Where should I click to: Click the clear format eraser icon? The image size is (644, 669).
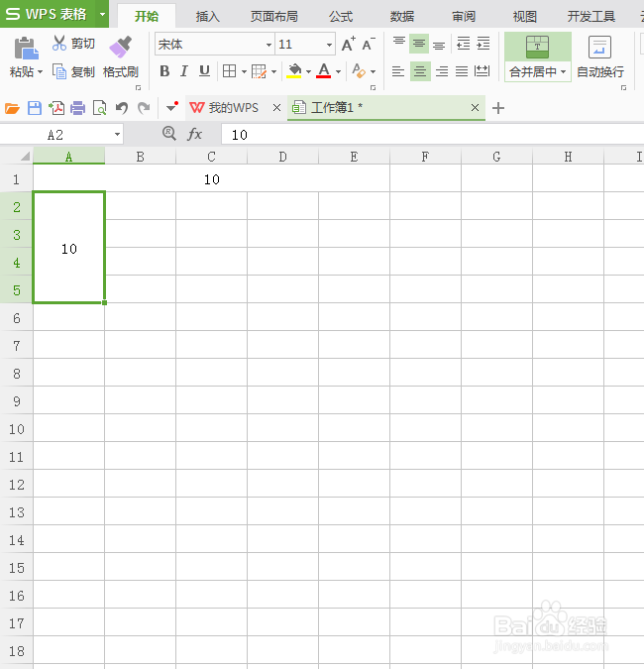point(359,71)
